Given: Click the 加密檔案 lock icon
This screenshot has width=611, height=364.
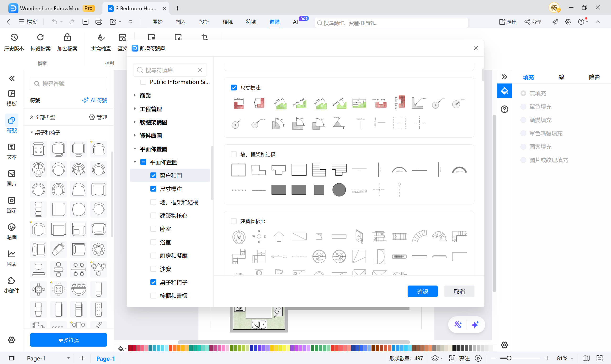Looking at the screenshot, I should click(x=67, y=37).
